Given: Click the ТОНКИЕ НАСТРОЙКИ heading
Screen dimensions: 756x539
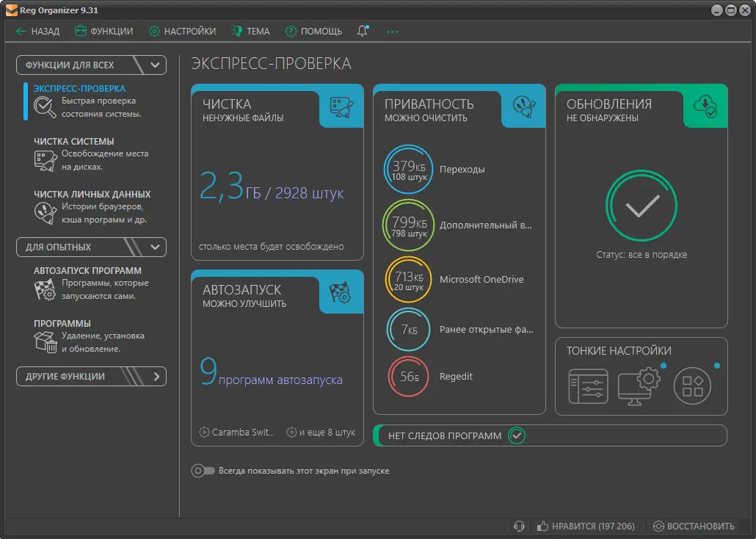Looking at the screenshot, I should coord(619,351).
